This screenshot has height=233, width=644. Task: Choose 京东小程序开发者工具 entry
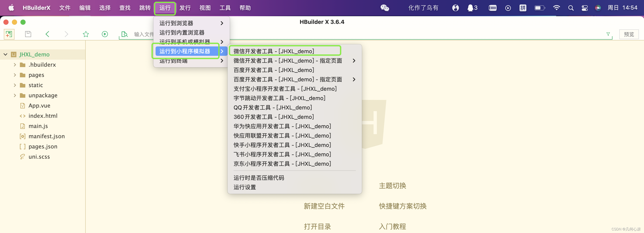[x=295, y=164]
